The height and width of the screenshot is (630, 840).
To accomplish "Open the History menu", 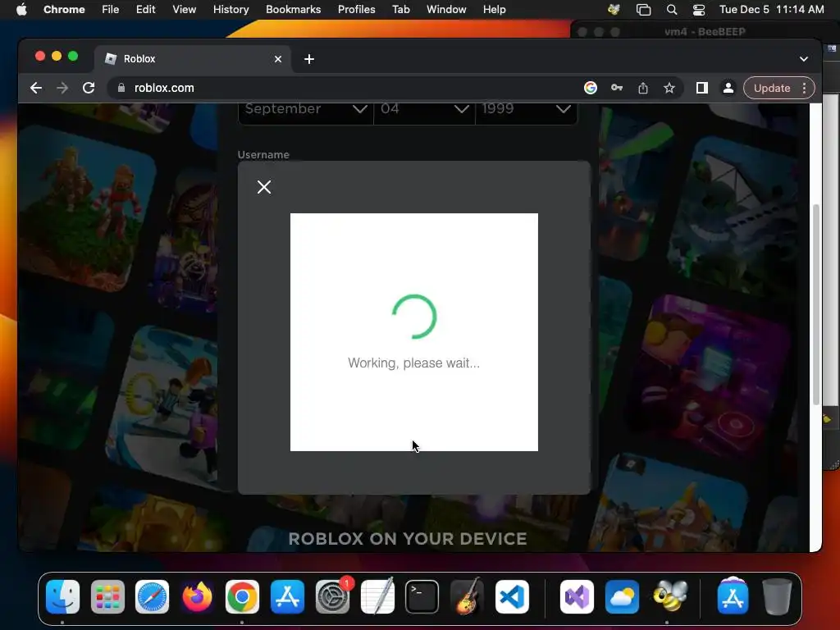I will coord(231,10).
